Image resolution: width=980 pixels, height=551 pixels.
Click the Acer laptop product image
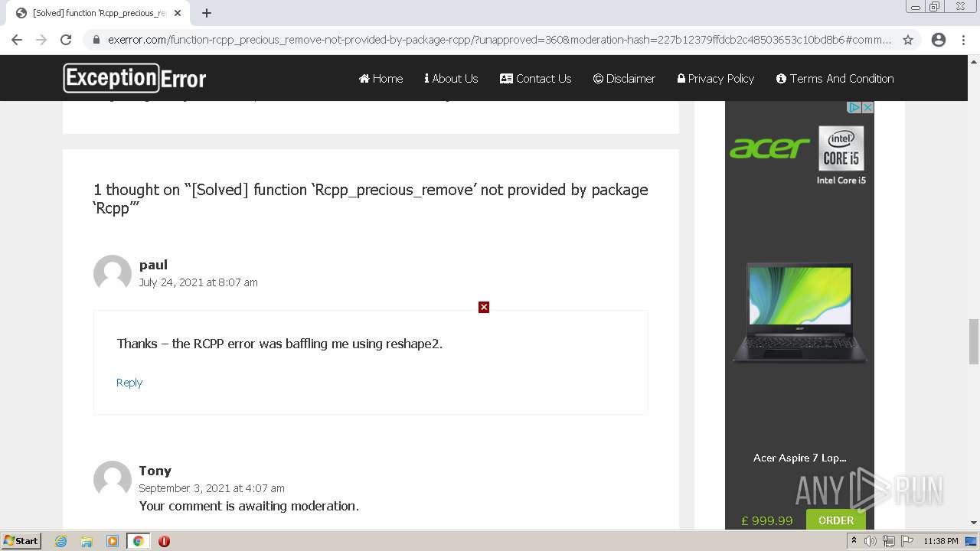(800, 312)
